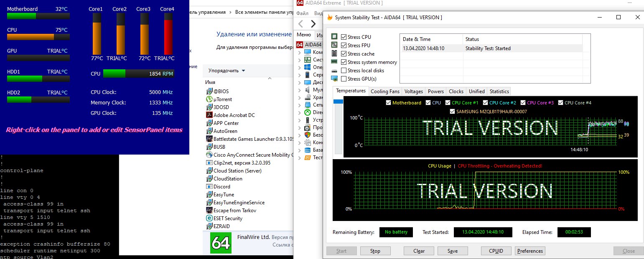Screen dimensions: 644x259
Task: Switch to the Statistics tab
Action: 499,91
